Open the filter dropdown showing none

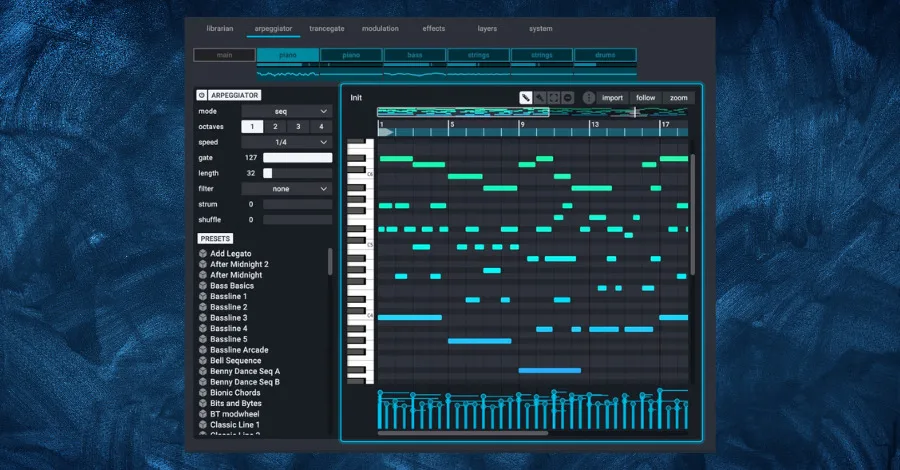click(286, 189)
